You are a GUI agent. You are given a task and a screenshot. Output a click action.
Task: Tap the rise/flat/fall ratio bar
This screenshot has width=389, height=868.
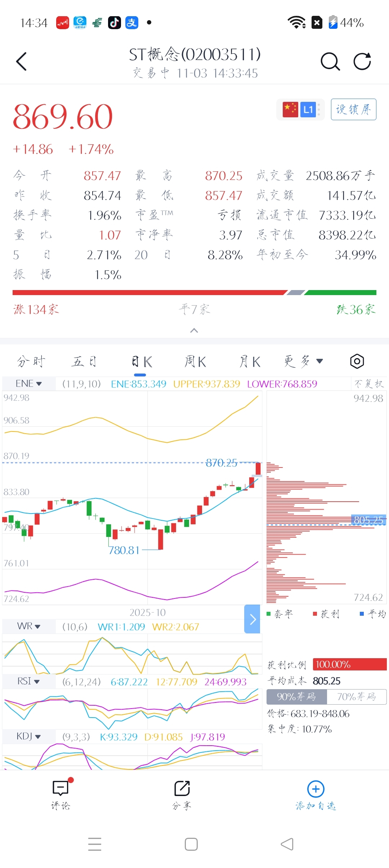(194, 293)
